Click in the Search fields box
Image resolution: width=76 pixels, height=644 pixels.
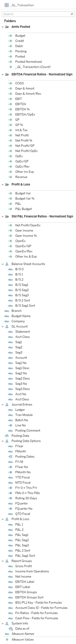[36, 14]
